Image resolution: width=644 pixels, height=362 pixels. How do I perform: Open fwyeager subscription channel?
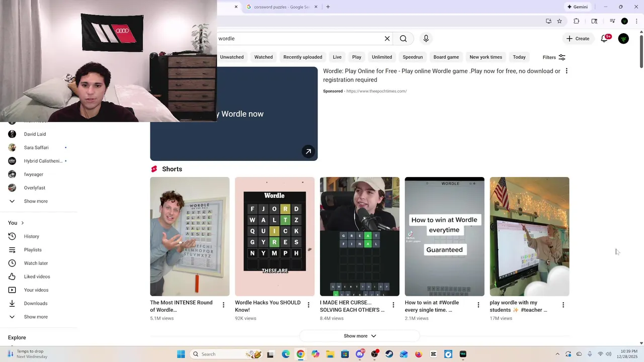point(33,174)
